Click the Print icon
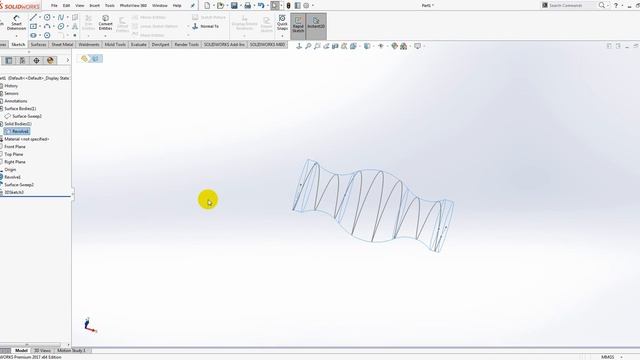The width and height of the screenshot is (640, 360). pos(247,5)
